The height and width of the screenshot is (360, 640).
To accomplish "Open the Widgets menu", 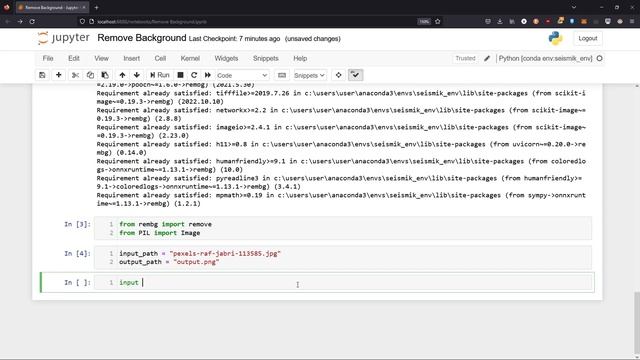I will click(226, 58).
